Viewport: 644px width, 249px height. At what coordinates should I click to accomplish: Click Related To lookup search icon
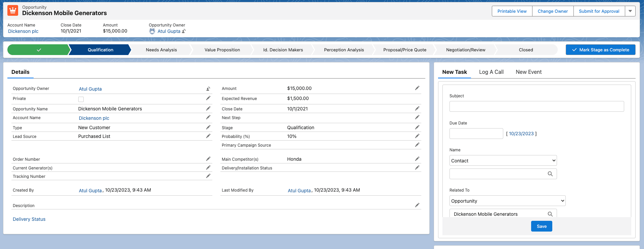tap(550, 214)
